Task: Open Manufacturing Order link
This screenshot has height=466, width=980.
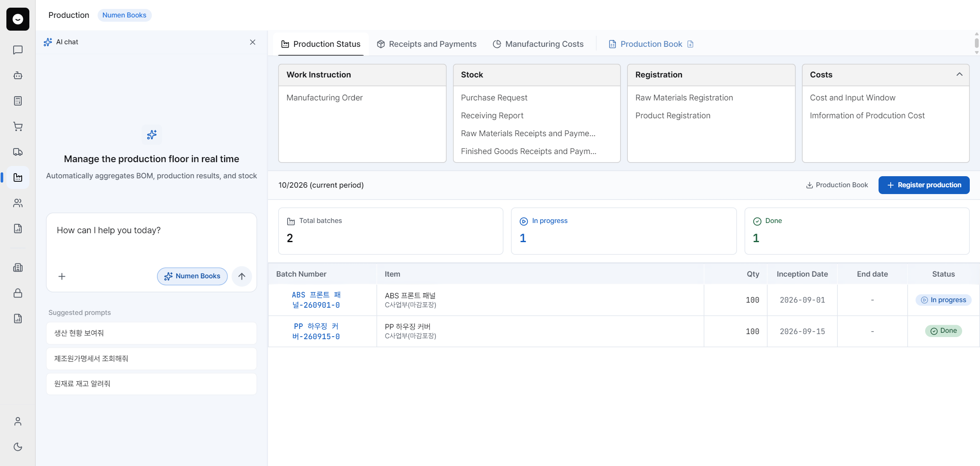Action: (325, 98)
